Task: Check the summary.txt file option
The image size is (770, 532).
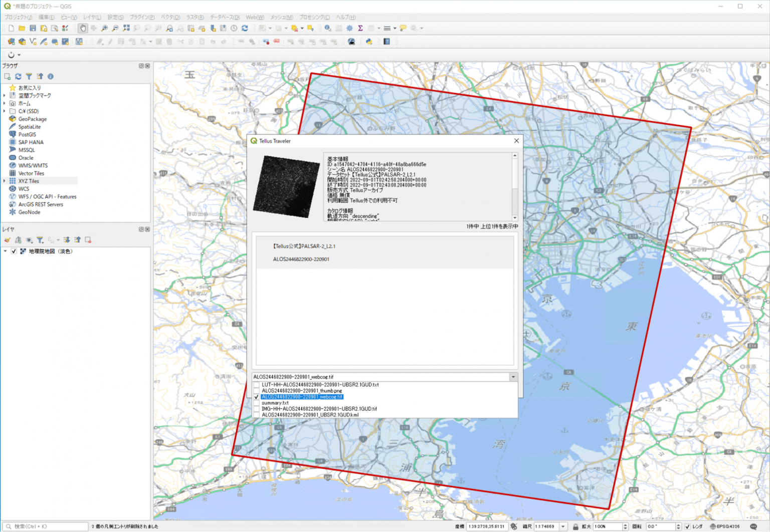Action: tap(257, 403)
